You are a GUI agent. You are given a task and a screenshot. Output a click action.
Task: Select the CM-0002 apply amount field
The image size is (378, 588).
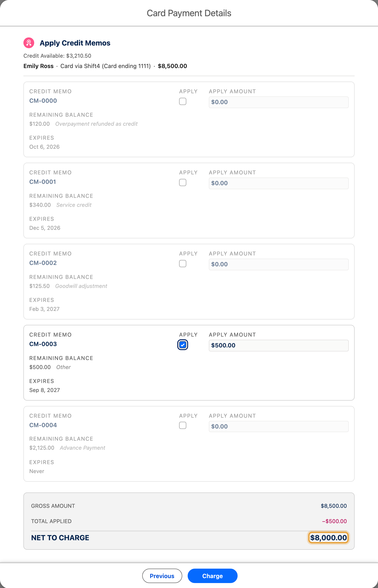point(279,264)
